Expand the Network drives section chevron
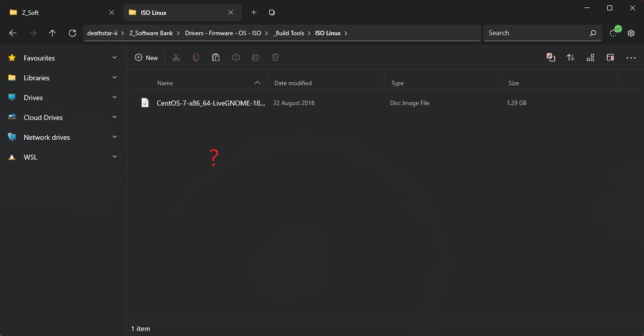 [x=115, y=137]
